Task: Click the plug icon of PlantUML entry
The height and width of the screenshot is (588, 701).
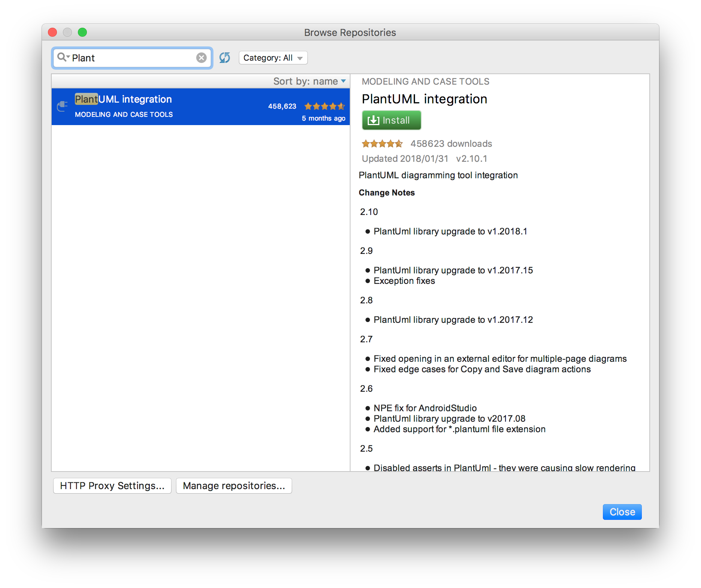Action: point(62,106)
